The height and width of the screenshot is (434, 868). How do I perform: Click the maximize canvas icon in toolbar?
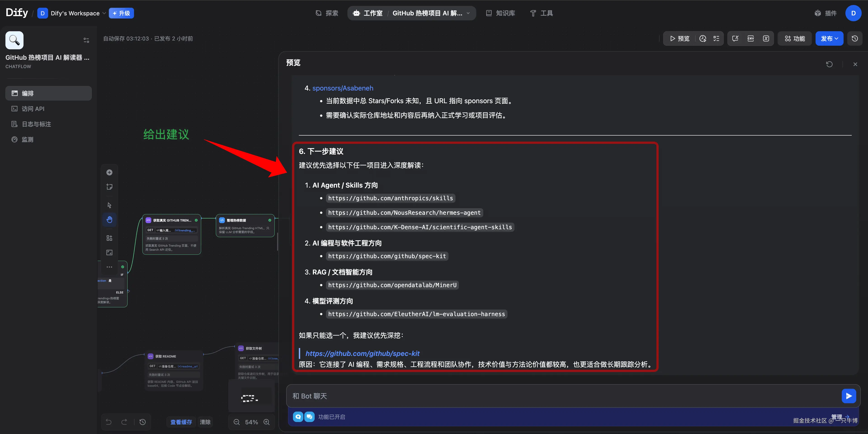[x=109, y=253]
